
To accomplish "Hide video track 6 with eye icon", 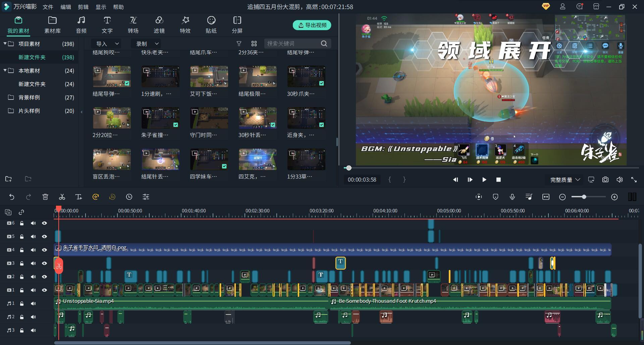I will 44,223.
